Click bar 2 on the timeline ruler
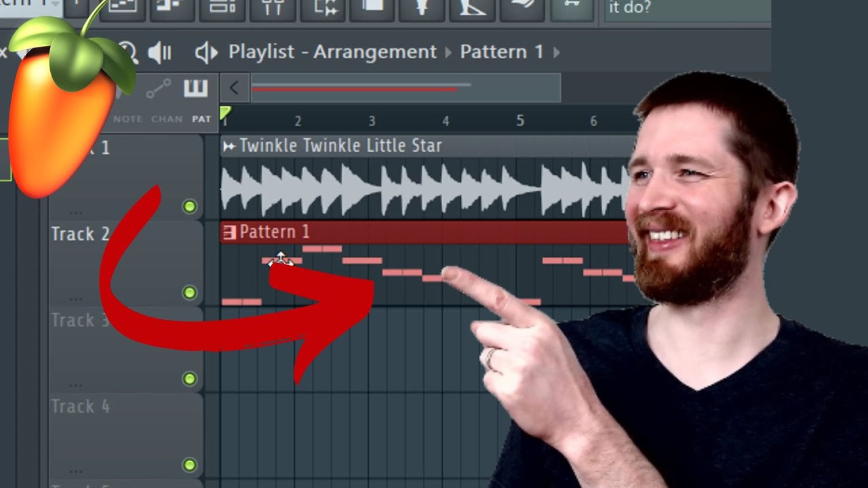Image resolution: width=868 pixels, height=488 pixels. click(x=298, y=121)
